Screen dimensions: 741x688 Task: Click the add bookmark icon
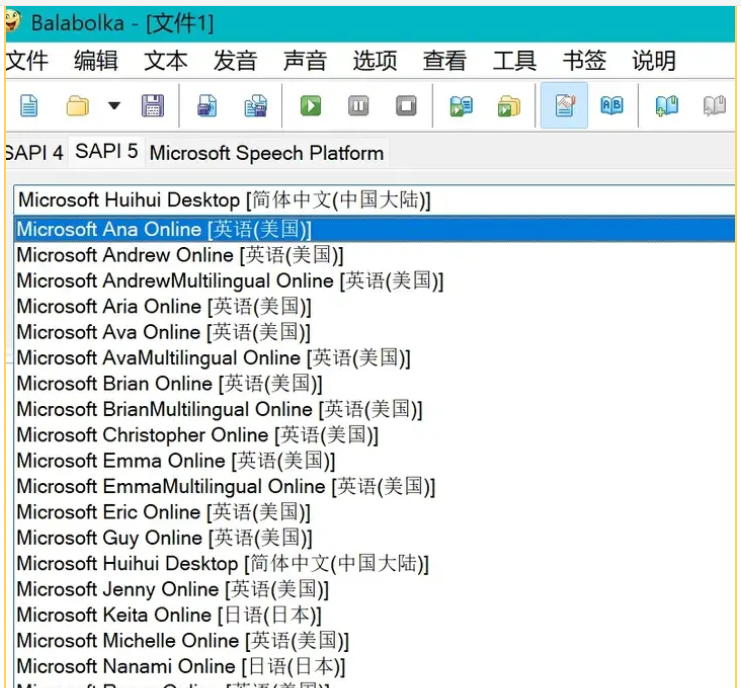tap(667, 105)
